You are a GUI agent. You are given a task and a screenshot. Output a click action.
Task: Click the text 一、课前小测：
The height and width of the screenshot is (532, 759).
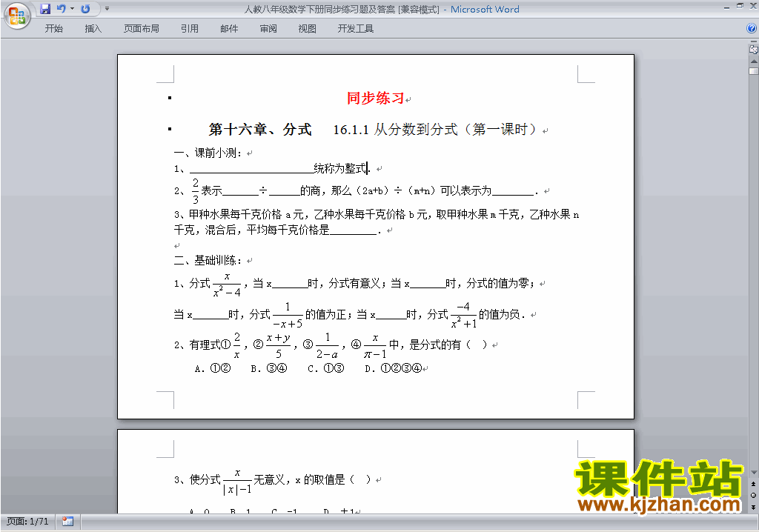208,153
